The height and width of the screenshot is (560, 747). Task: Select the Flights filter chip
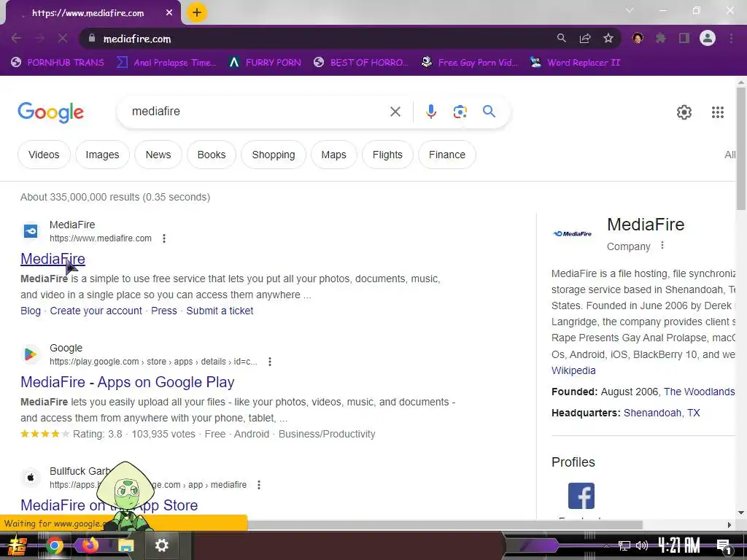click(x=387, y=155)
